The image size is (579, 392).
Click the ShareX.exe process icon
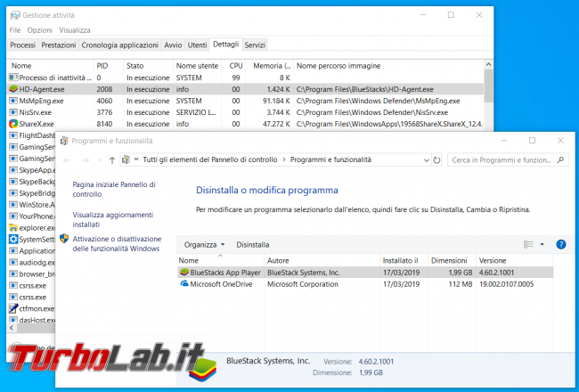(13, 124)
